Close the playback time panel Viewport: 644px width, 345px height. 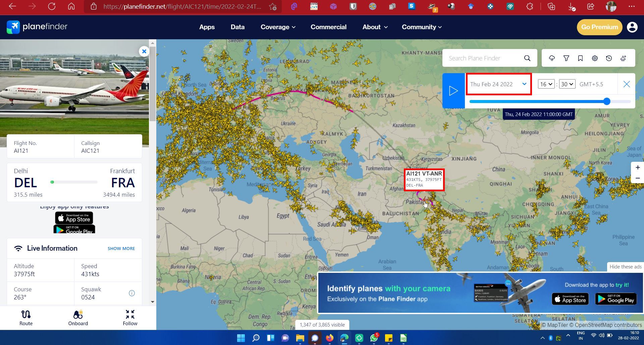point(627,84)
